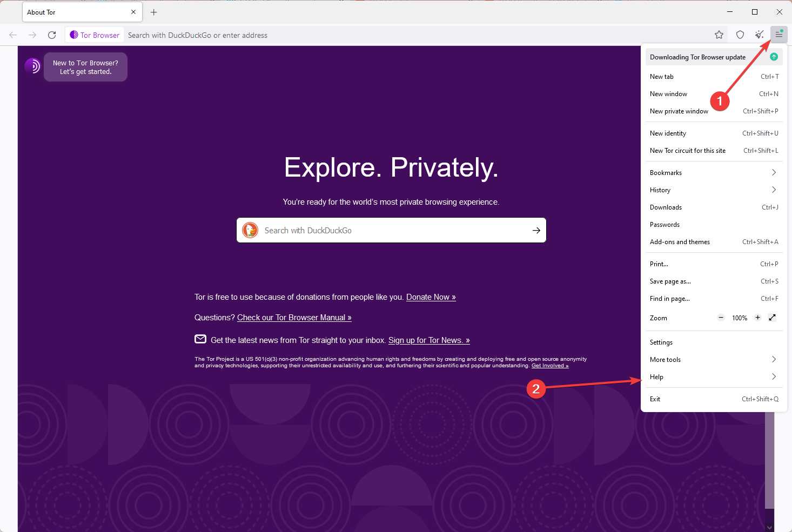Expand the More tools submenu
Screen dimensions: 792x532
[x=714, y=360]
